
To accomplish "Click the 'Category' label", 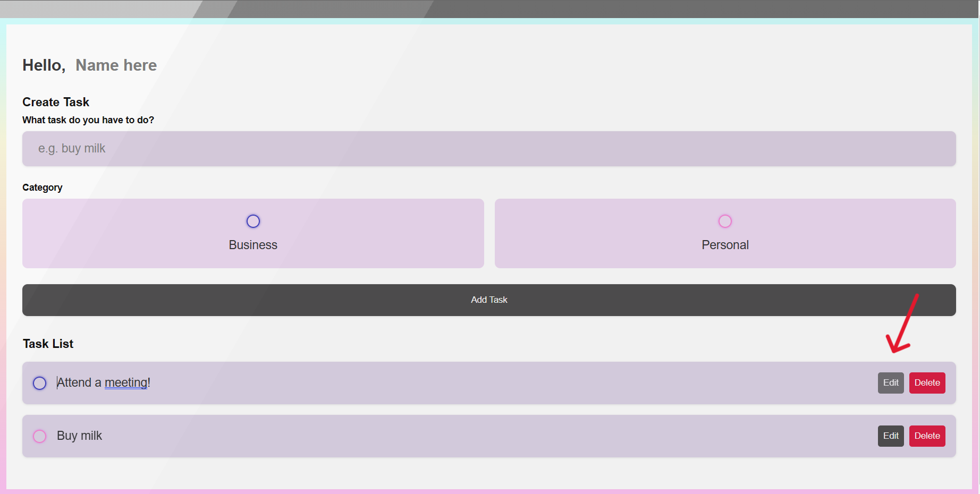I will point(42,187).
